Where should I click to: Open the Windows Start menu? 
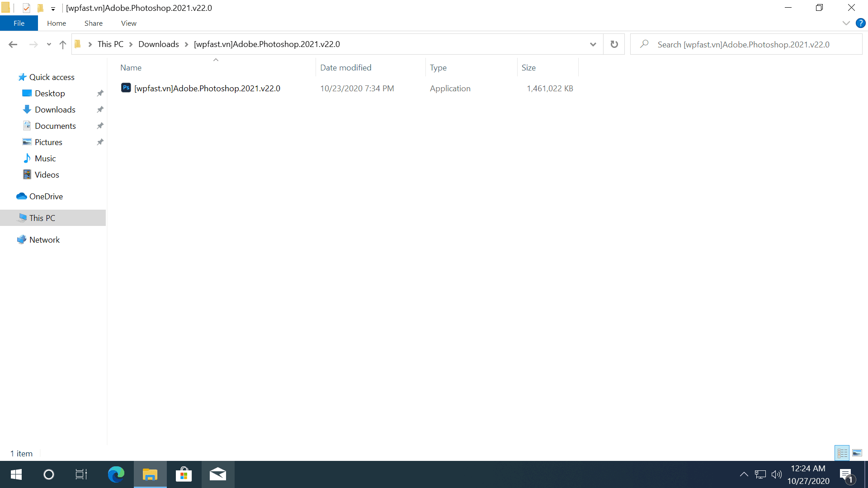(x=16, y=474)
